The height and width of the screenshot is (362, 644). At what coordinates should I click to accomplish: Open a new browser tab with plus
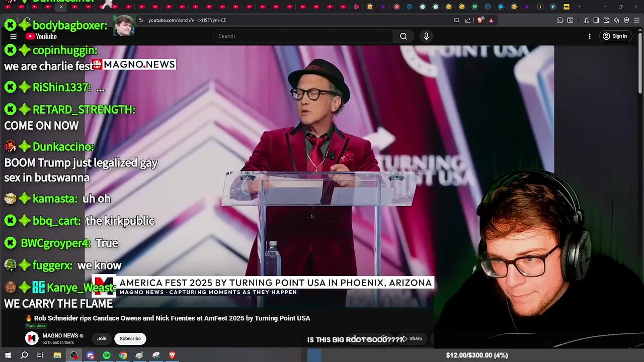[x=579, y=7]
